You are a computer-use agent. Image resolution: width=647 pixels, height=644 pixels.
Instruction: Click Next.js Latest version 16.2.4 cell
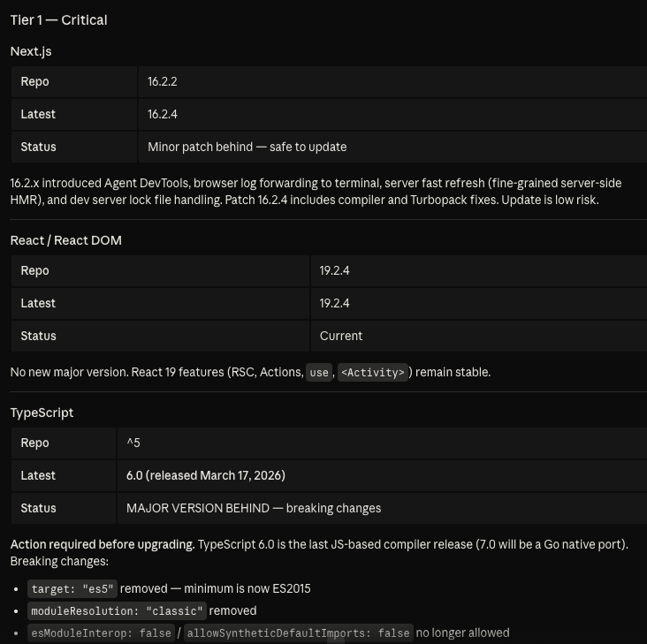pyautogui.click(x=392, y=114)
